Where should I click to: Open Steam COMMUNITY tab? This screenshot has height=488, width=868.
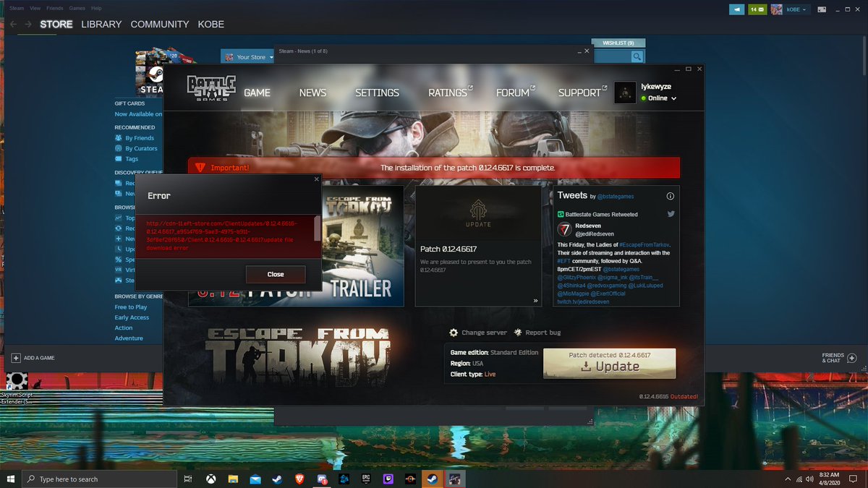tap(160, 24)
